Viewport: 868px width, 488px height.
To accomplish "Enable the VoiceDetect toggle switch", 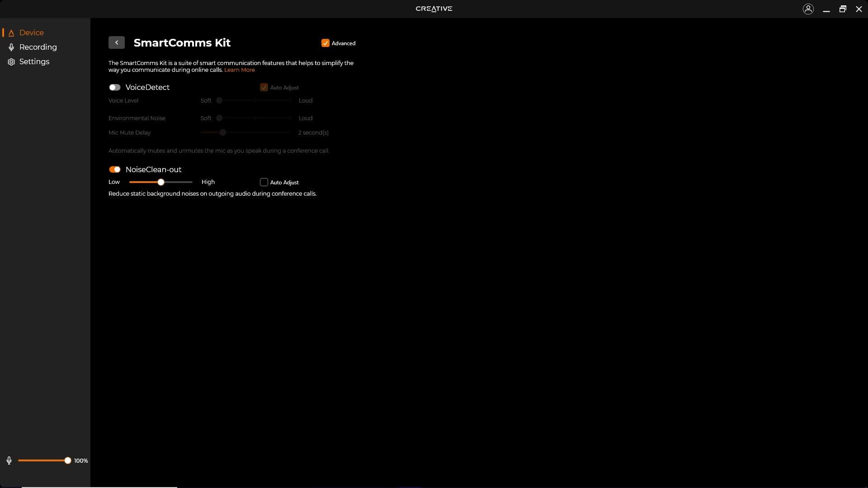I will point(115,87).
